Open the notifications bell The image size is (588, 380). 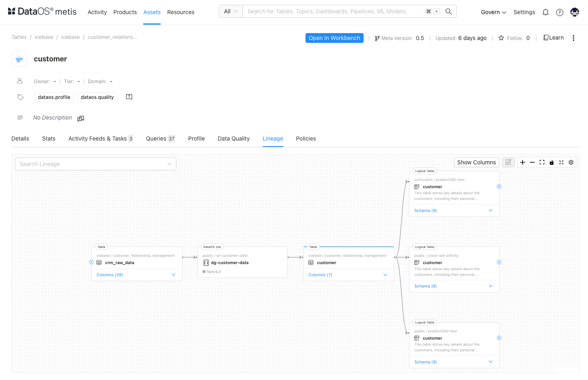tap(546, 13)
